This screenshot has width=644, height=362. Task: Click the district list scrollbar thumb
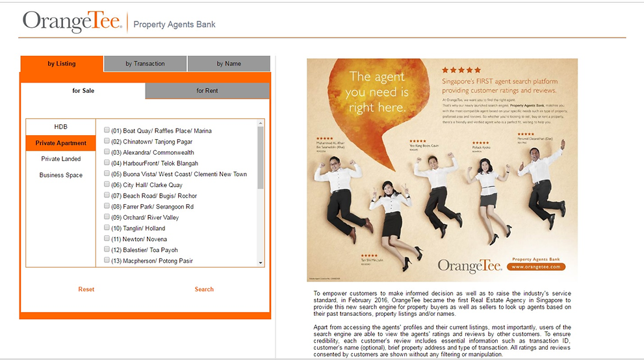(261, 158)
